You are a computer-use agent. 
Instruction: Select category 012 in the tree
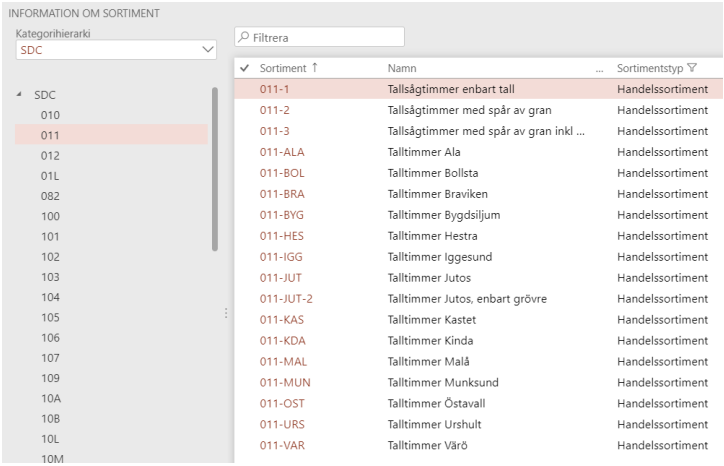pyautogui.click(x=50, y=155)
